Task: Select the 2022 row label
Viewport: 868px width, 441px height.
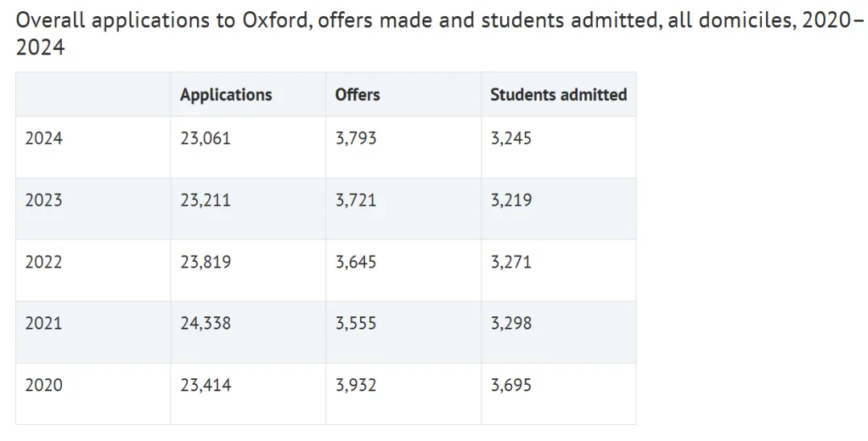Action: pyautogui.click(x=43, y=262)
